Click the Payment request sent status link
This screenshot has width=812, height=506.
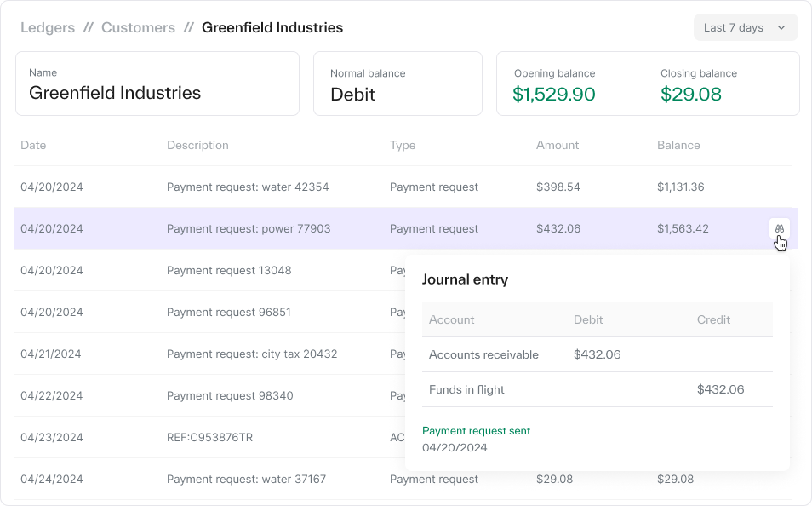476,431
